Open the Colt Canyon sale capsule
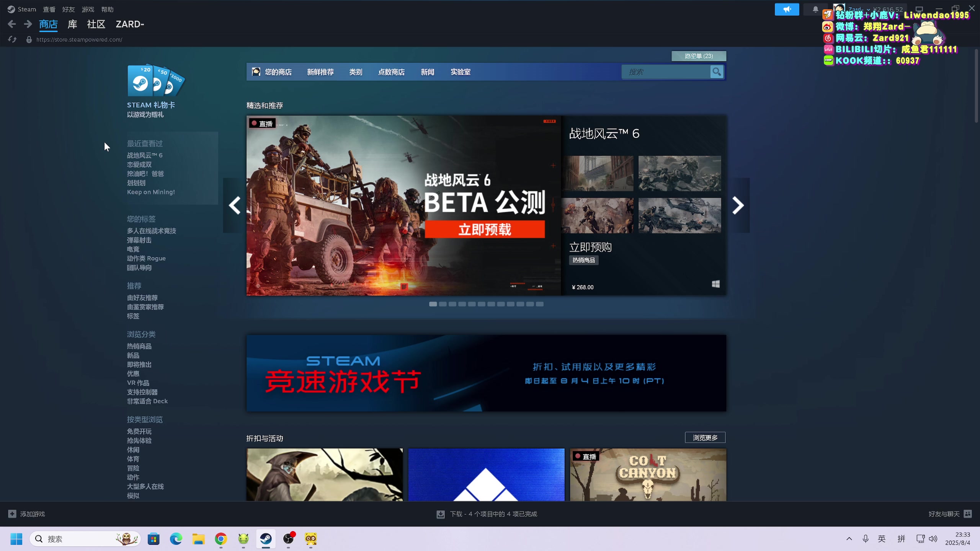This screenshot has width=980, height=551. coord(648,475)
